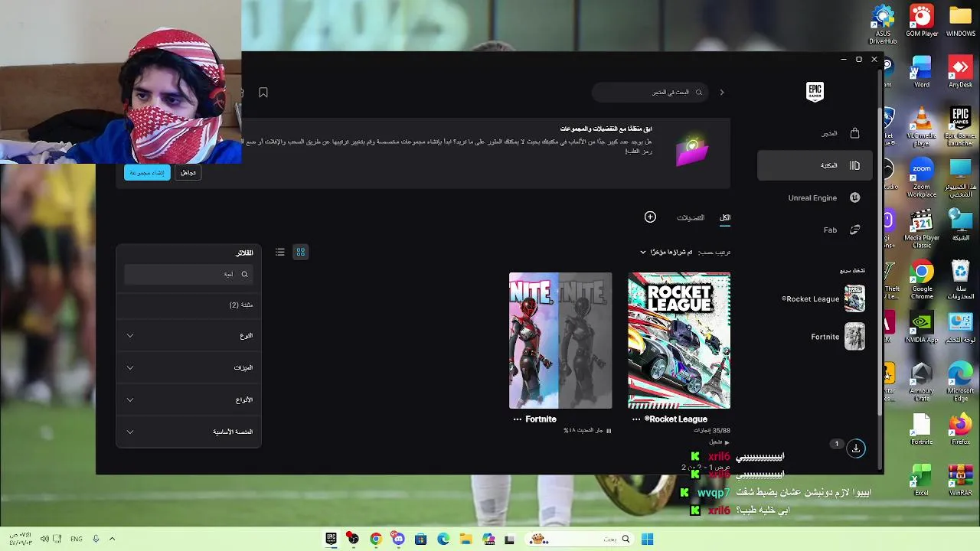The width and height of the screenshot is (980, 551).
Task: Open Media Player Classic desktop shortcut
Action: (922, 228)
